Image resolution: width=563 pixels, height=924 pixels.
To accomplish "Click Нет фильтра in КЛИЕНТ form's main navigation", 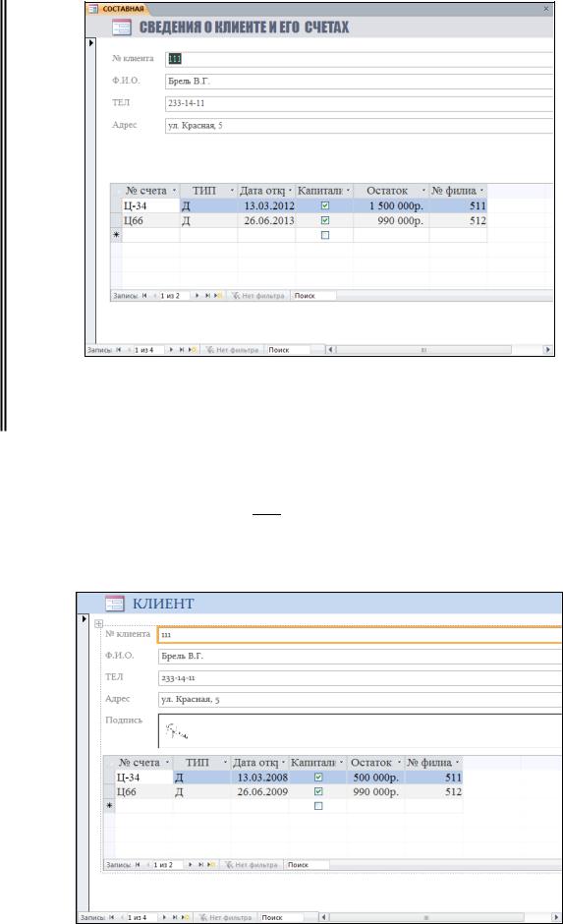I will click(226, 917).
